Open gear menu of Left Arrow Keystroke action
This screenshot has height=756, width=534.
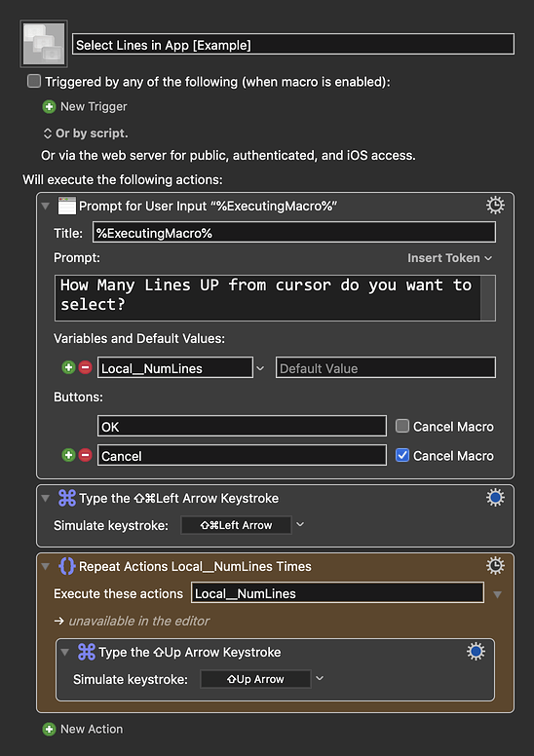pos(495,498)
